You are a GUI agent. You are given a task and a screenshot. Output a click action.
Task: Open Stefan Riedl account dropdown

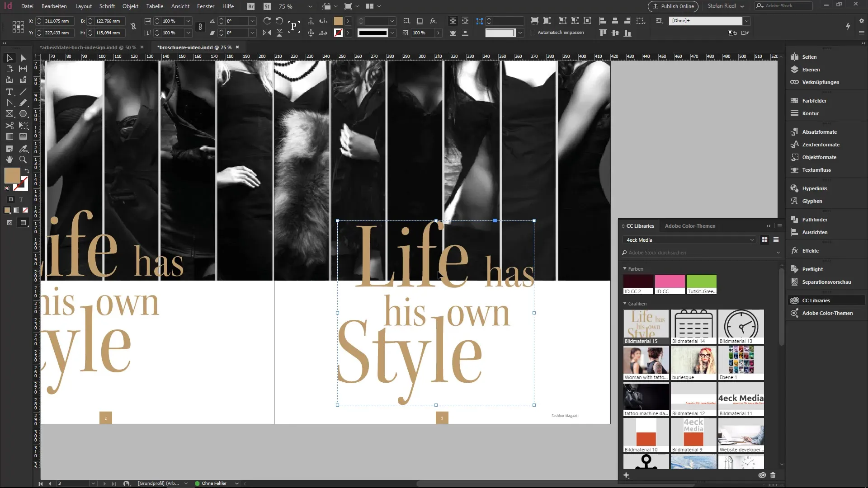[x=726, y=6]
